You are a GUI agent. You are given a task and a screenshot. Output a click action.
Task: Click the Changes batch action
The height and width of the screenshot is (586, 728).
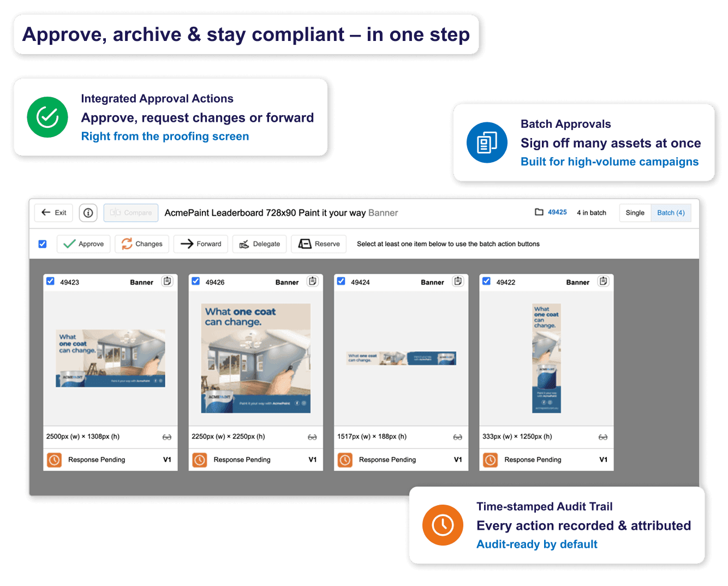coord(142,244)
